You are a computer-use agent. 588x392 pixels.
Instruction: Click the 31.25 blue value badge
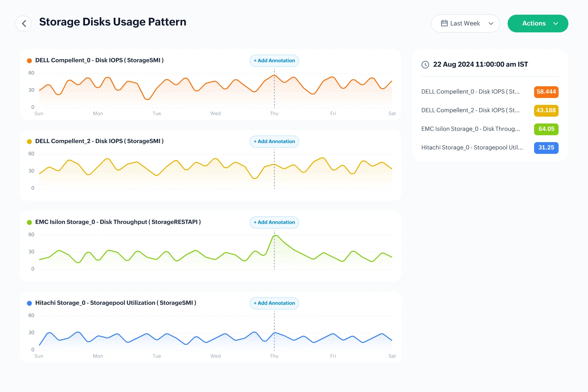click(546, 148)
